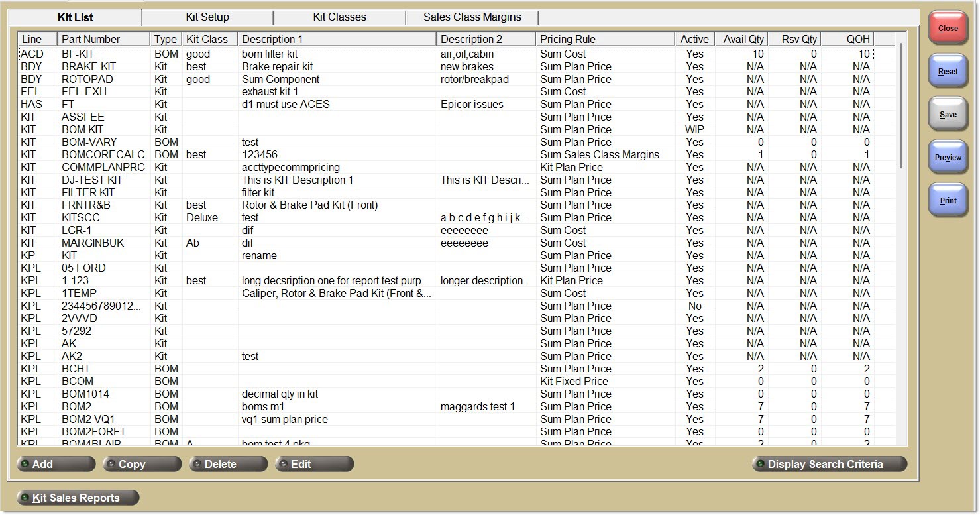Sort by Part Number column header

click(103, 39)
